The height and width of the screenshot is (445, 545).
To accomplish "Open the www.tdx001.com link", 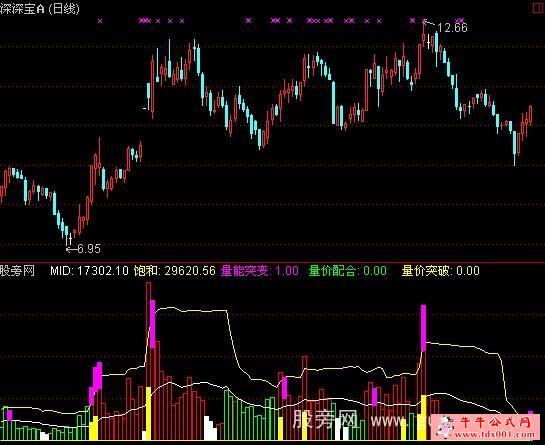I will pos(495,434).
